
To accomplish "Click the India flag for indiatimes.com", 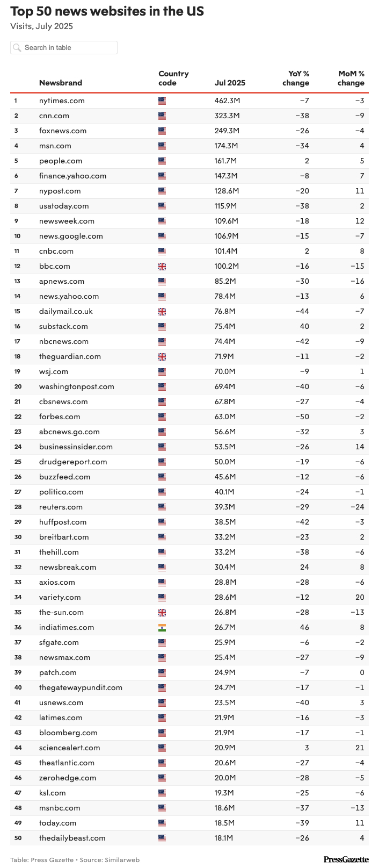I will (x=162, y=627).
